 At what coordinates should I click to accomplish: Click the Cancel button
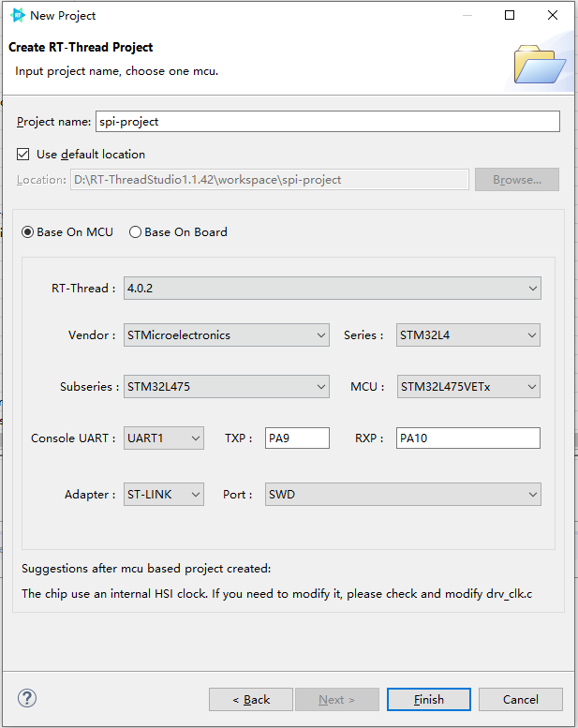(x=521, y=700)
